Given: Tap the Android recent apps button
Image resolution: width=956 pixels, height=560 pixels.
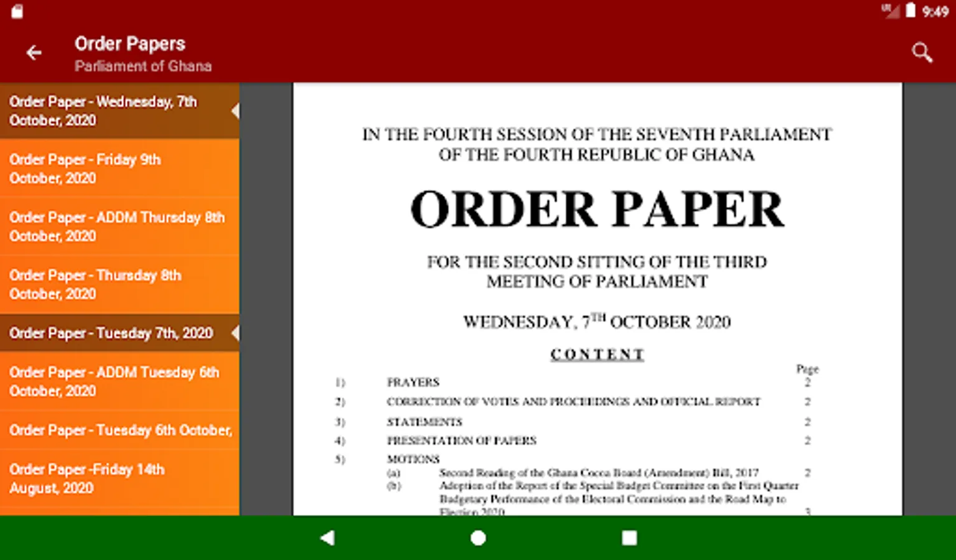Looking at the screenshot, I should [629, 538].
